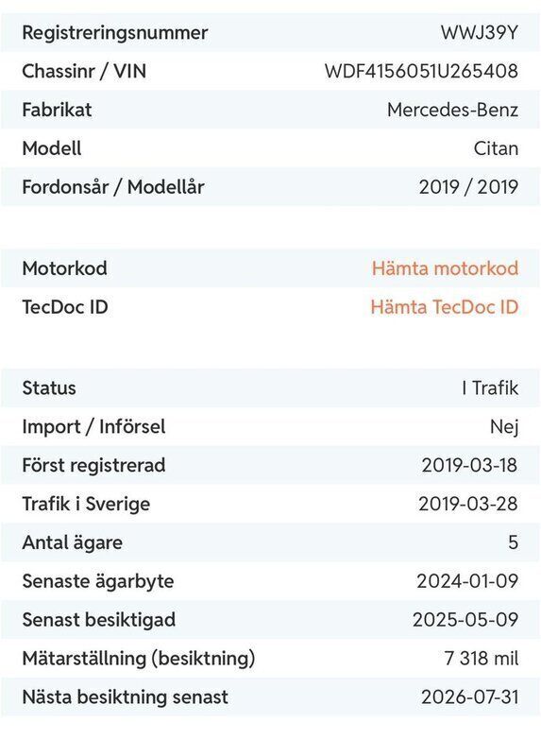This screenshot has width=541, height=756.
Task: Click the Nästa besiktning senast date 2026-07-31
Action: pyautogui.click(x=469, y=696)
